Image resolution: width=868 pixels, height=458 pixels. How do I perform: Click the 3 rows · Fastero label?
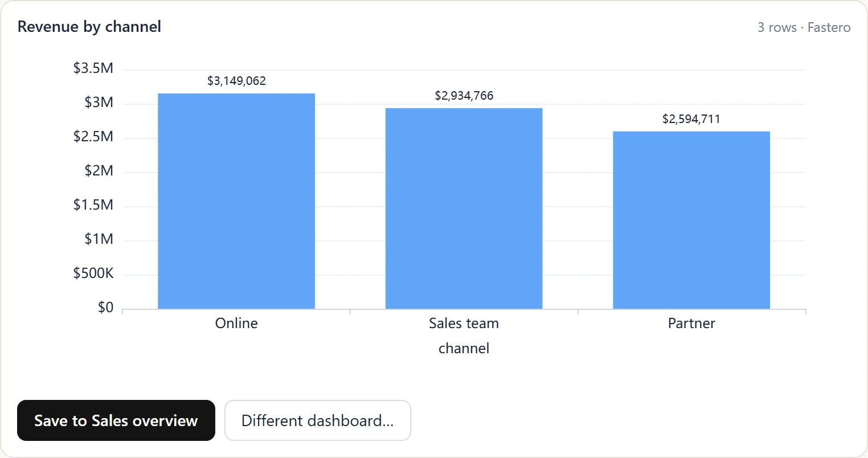804,27
